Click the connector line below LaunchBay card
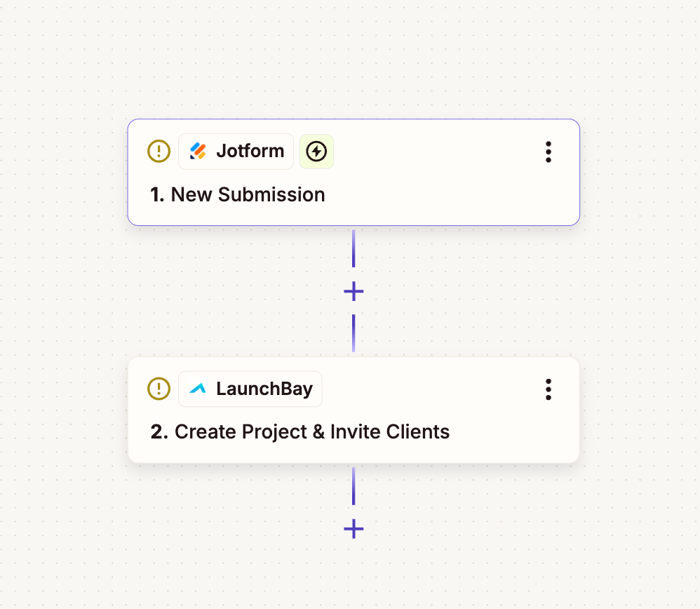700x609 pixels. click(354, 486)
